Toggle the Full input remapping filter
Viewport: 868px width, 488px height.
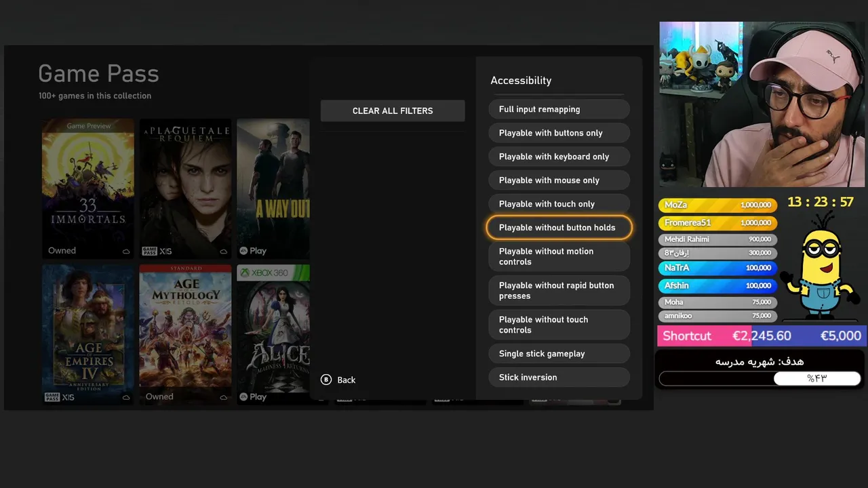[559, 109]
